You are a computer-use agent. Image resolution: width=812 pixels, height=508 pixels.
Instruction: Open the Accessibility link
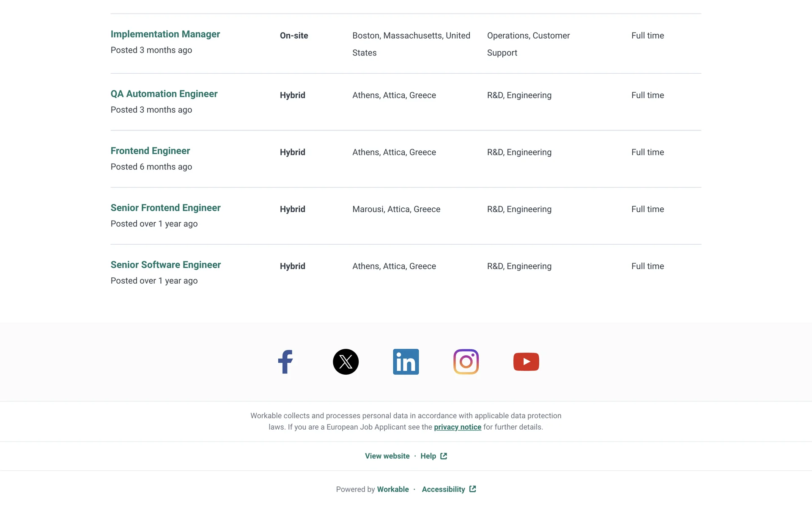[x=443, y=489]
